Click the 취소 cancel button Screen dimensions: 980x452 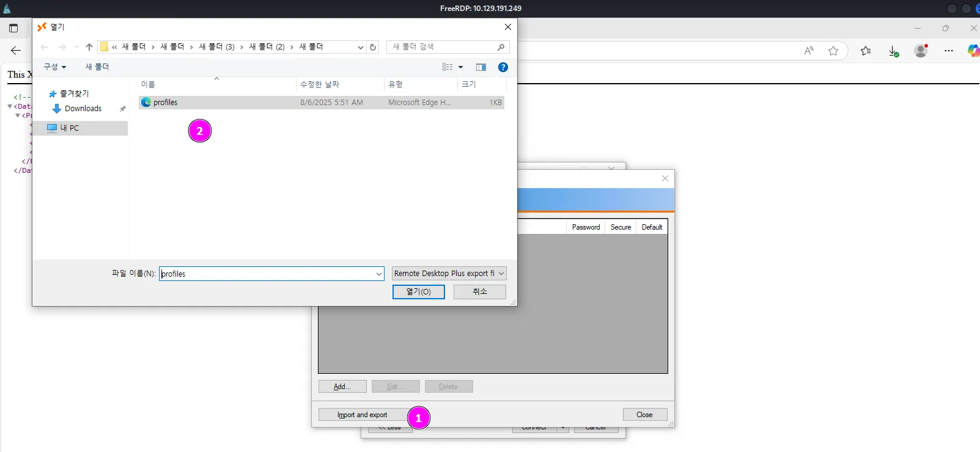[x=480, y=292]
